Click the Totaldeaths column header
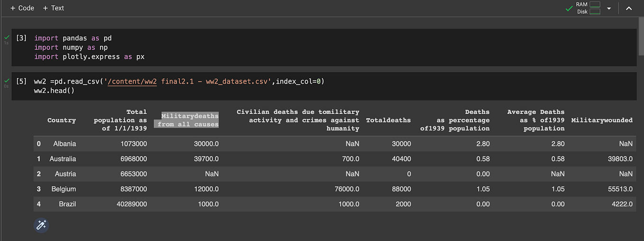644x241 pixels. click(388, 120)
